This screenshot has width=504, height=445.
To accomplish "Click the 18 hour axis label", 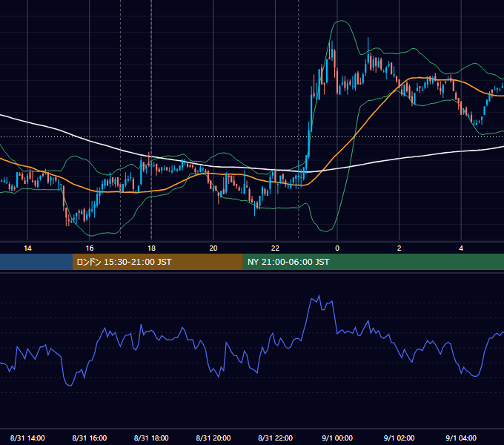I will point(151,248).
